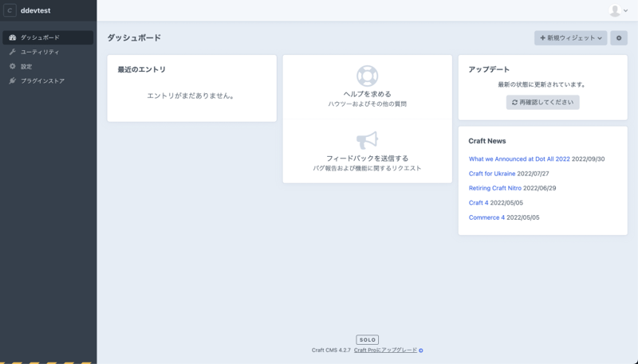Click the 再確認してください button

click(543, 103)
